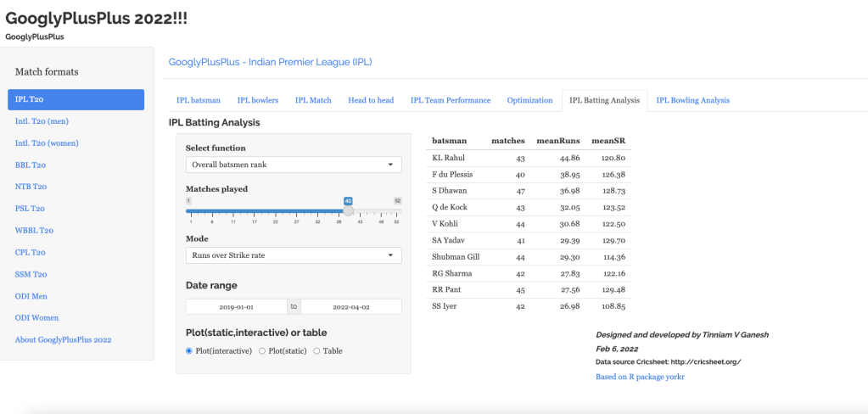Choose the Plot(static) radio option
The image size is (868, 414).
[x=262, y=350]
